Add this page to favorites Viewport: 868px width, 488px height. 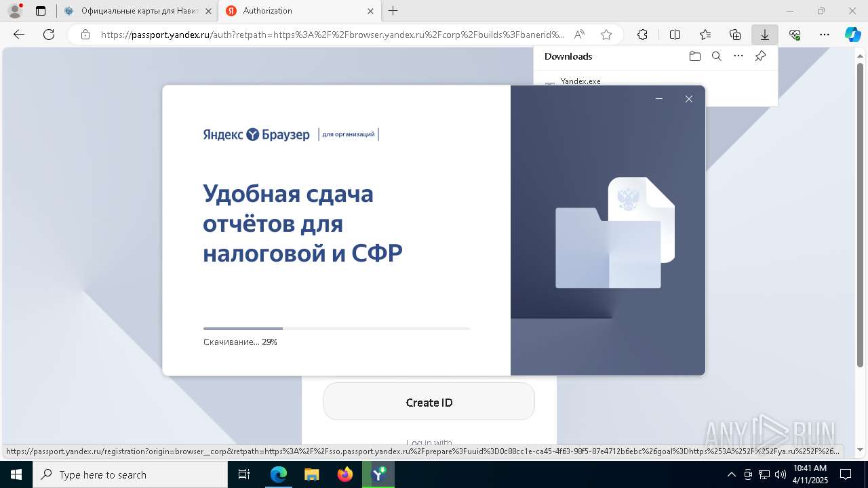pos(606,35)
